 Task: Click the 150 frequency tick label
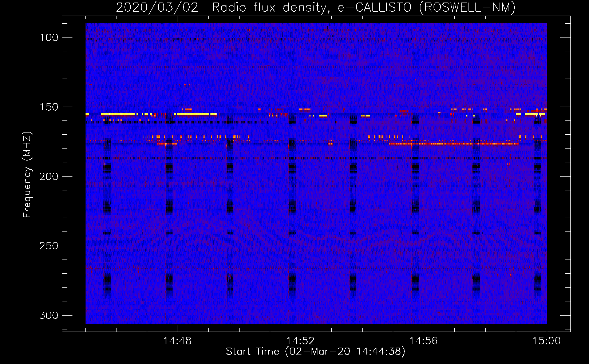49,107
